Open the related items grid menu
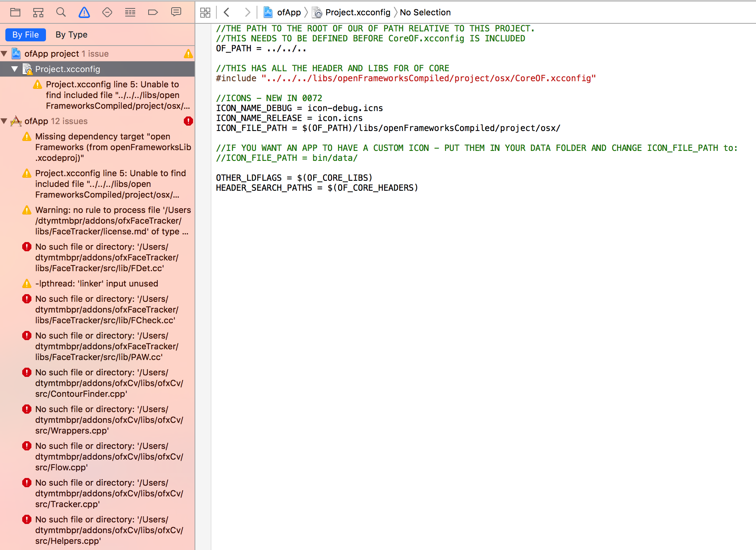756x550 pixels. tap(205, 12)
